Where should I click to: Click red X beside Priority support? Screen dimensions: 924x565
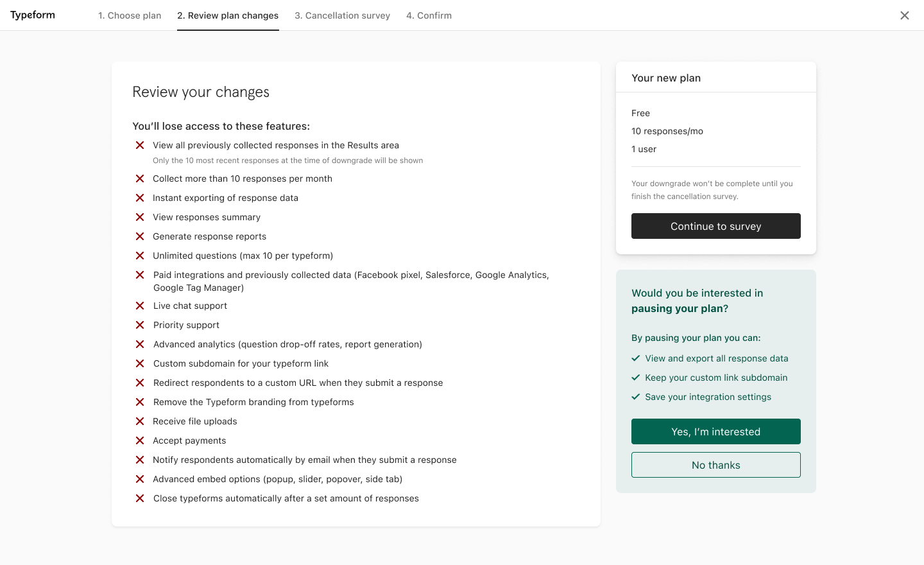[x=140, y=325]
